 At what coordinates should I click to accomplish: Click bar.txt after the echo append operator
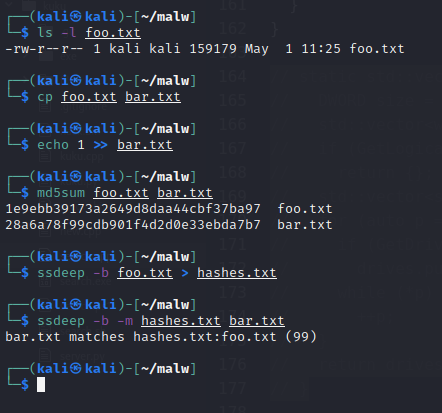click(145, 145)
